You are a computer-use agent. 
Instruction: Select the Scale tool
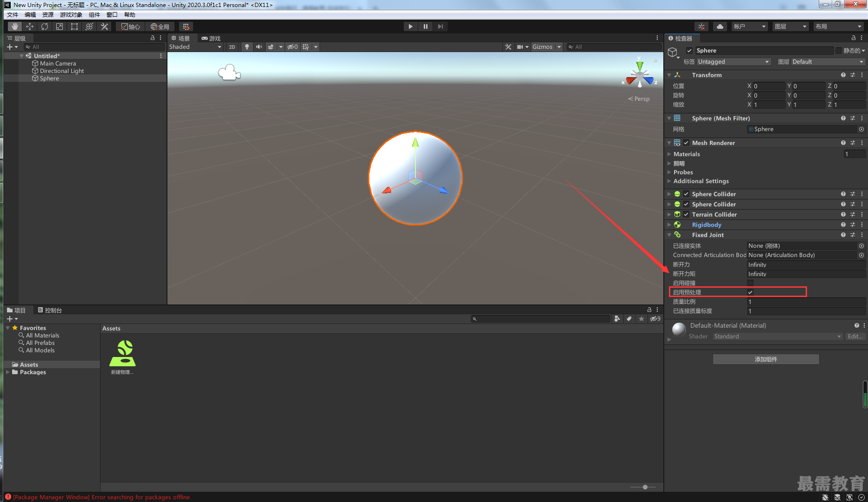tap(60, 26)
